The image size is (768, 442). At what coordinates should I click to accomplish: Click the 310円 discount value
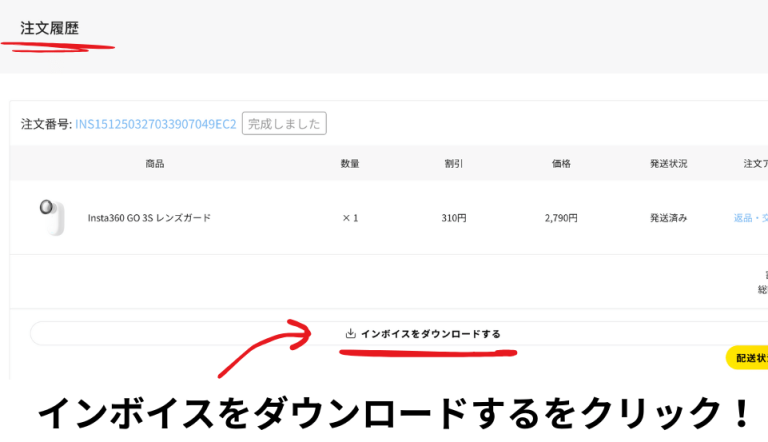click(x=454, y=218)
